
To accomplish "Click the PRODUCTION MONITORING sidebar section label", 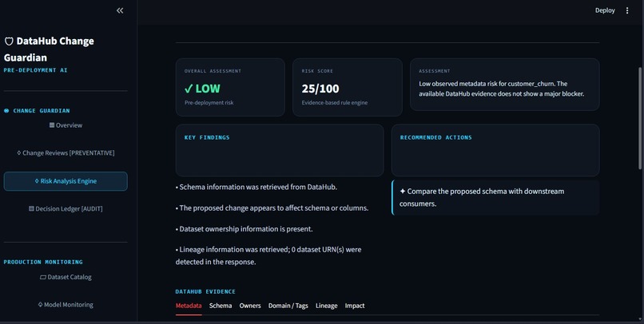I will click(x=43, y=262).
